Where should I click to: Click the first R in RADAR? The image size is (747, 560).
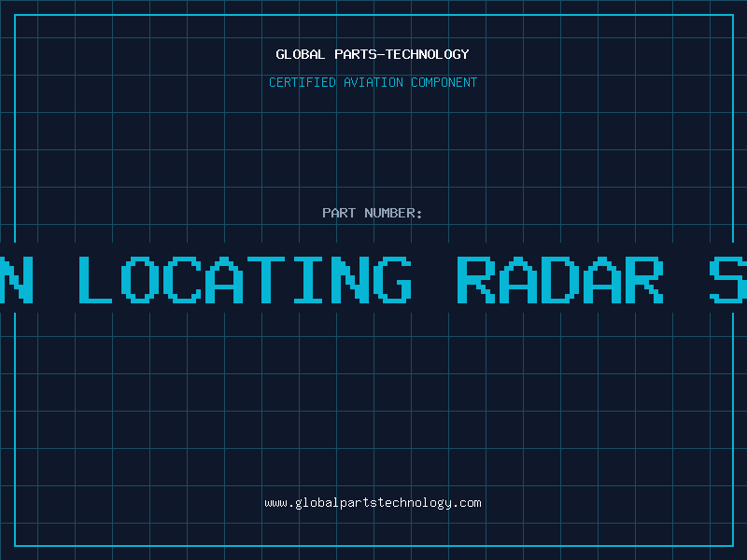[x=476, y=279]
